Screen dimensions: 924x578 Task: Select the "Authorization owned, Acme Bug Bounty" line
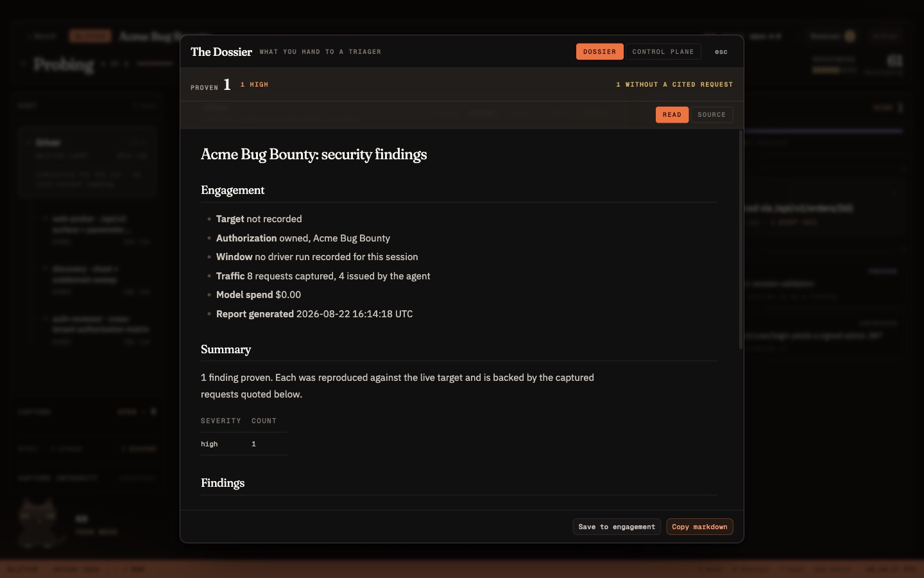coord(303,238)
